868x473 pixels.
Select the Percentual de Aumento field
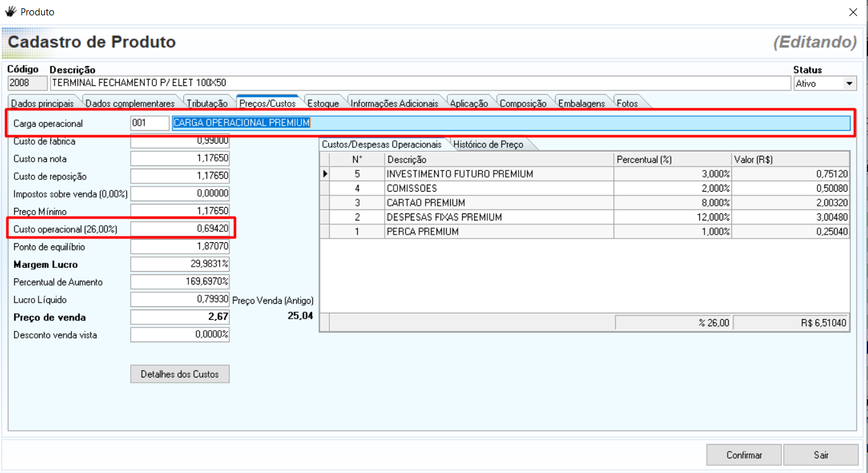(179, 281)
